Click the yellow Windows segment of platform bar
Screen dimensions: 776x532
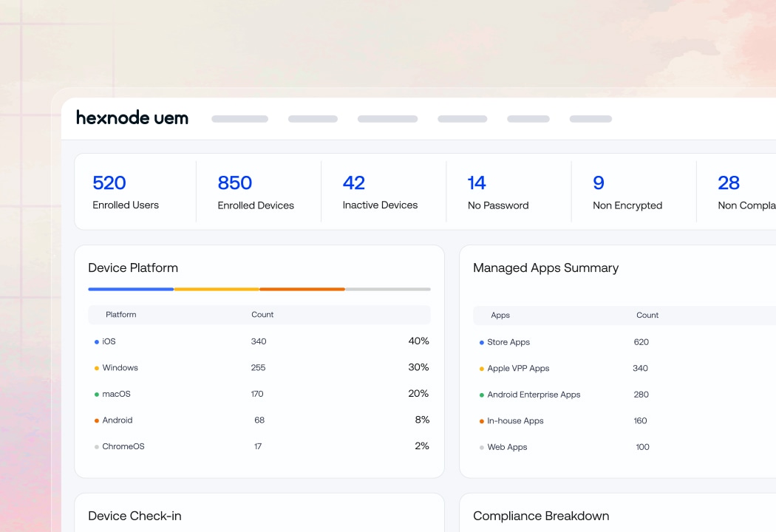217,289
